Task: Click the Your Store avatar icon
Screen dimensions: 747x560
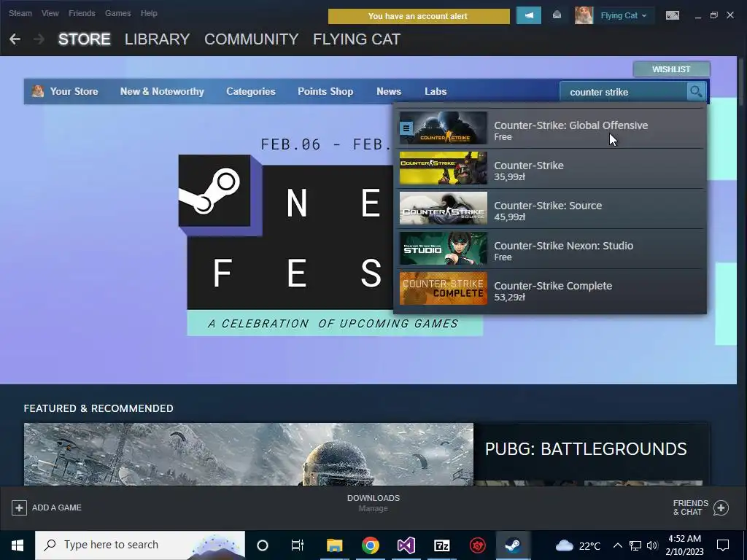Action: click(x=38, y=91)
